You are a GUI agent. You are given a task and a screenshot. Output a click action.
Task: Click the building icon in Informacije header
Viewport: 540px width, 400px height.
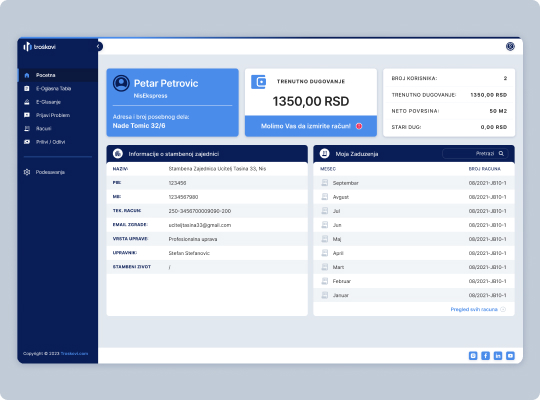coord(118,154)
